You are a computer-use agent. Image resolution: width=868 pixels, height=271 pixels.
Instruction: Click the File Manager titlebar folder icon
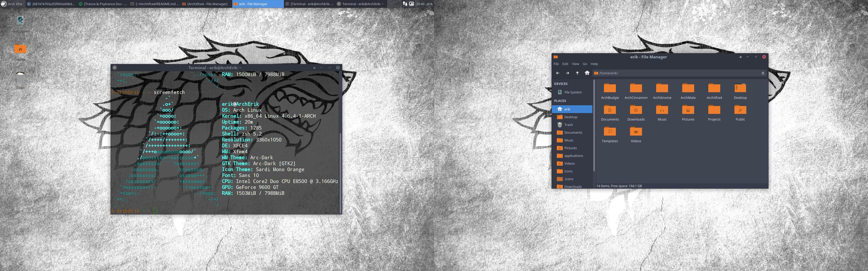click(556, 57)
